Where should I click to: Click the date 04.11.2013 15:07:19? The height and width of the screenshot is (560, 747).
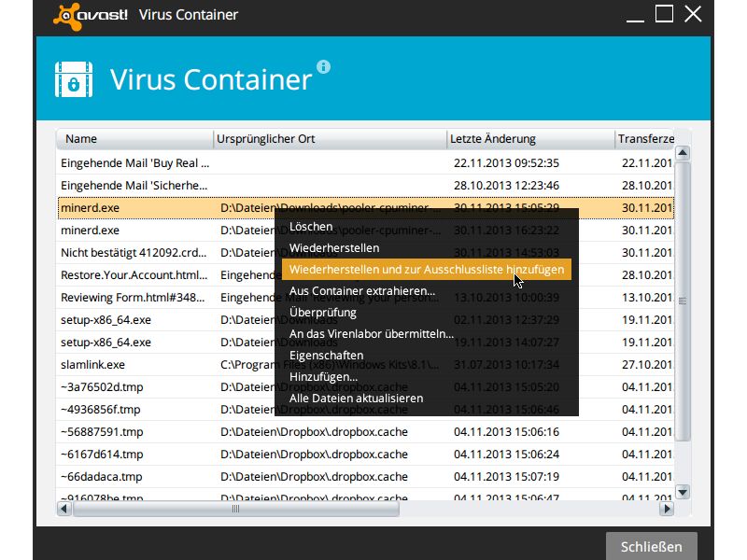click(x=506, y=476)
